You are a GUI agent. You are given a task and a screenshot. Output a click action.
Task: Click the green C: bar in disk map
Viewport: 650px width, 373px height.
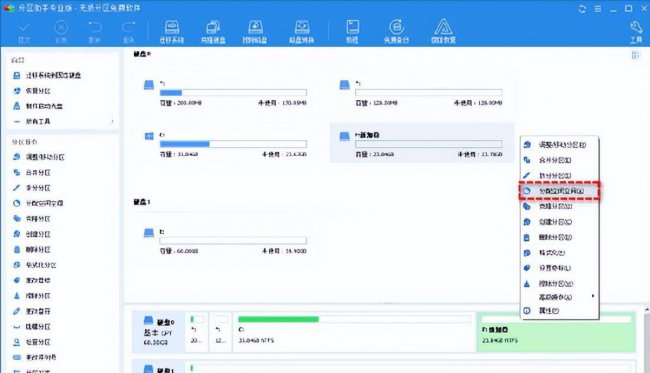point(278,319)
